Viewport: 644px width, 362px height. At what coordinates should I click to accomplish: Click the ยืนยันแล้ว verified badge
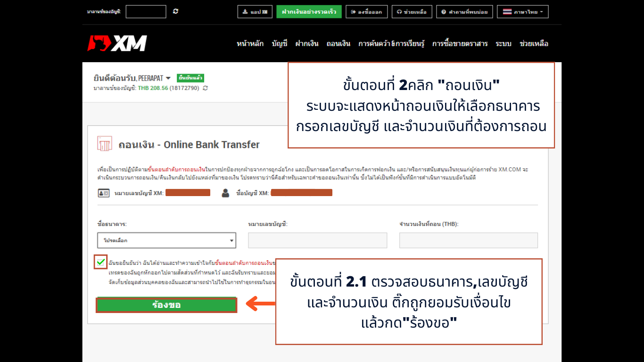coord(190,78)
